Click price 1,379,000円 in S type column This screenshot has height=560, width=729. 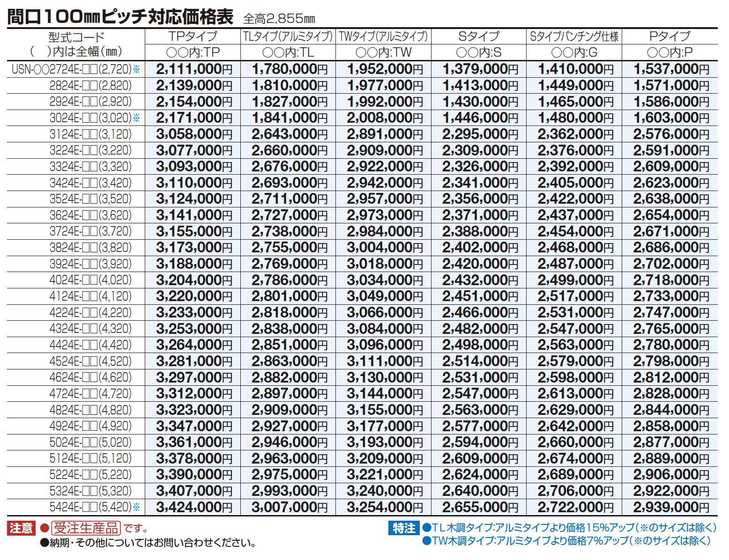(481, 69)
